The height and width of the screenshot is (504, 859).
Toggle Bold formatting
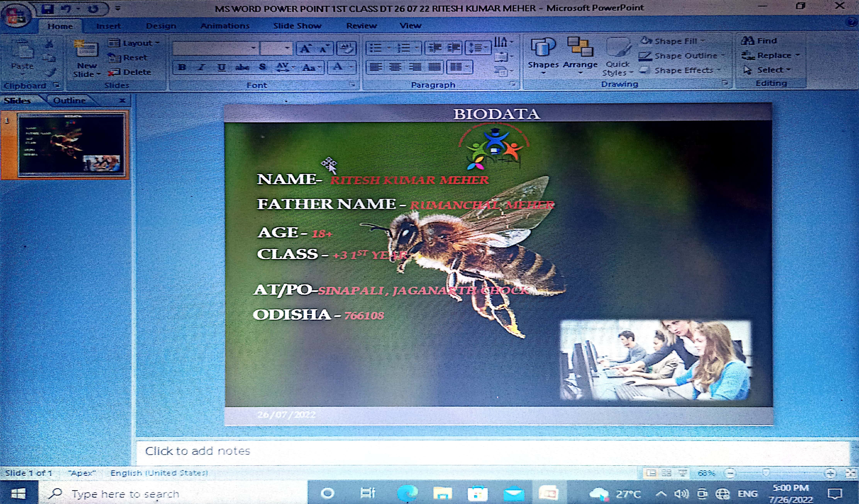pyautogui.click(x=182, y=67)
